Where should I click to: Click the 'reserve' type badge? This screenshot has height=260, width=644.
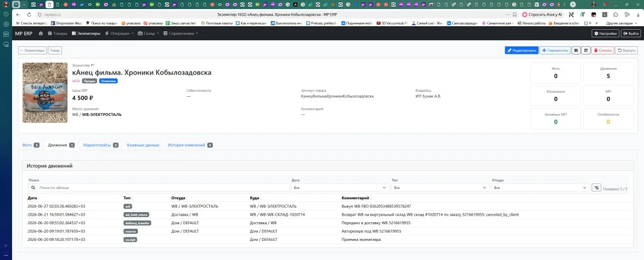coord(130,231)
